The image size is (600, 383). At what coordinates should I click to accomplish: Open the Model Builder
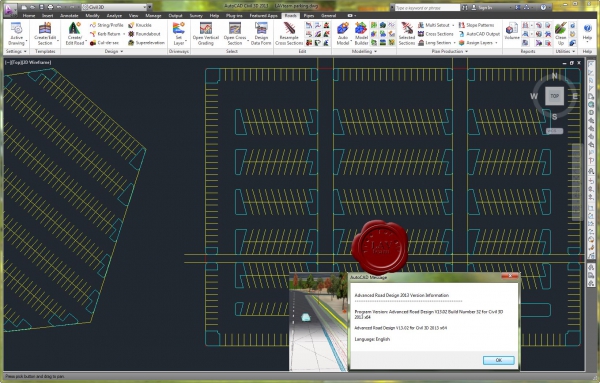pos(361,34)
